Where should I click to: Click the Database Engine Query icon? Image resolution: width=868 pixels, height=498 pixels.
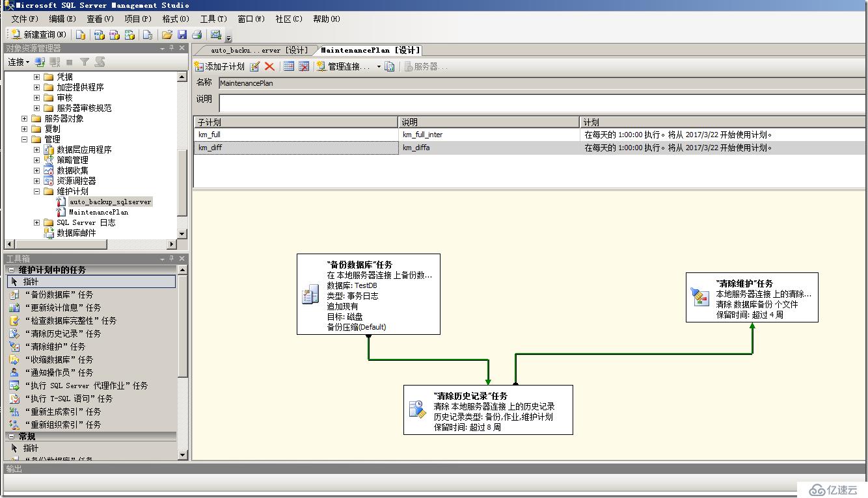click(81, 34)
